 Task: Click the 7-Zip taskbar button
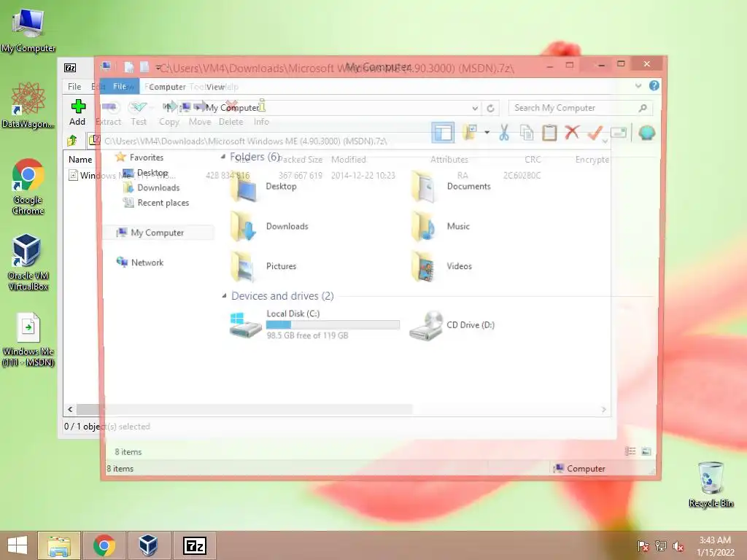pos(195,545)
